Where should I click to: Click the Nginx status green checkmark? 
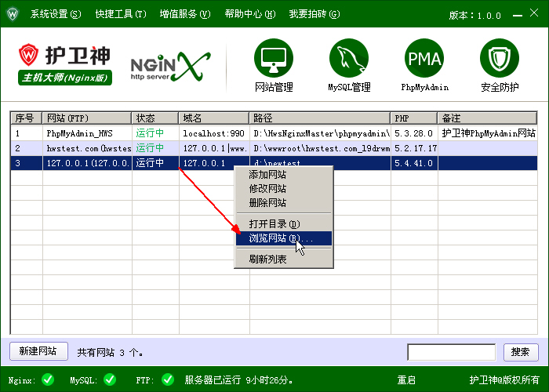[48, 379]
